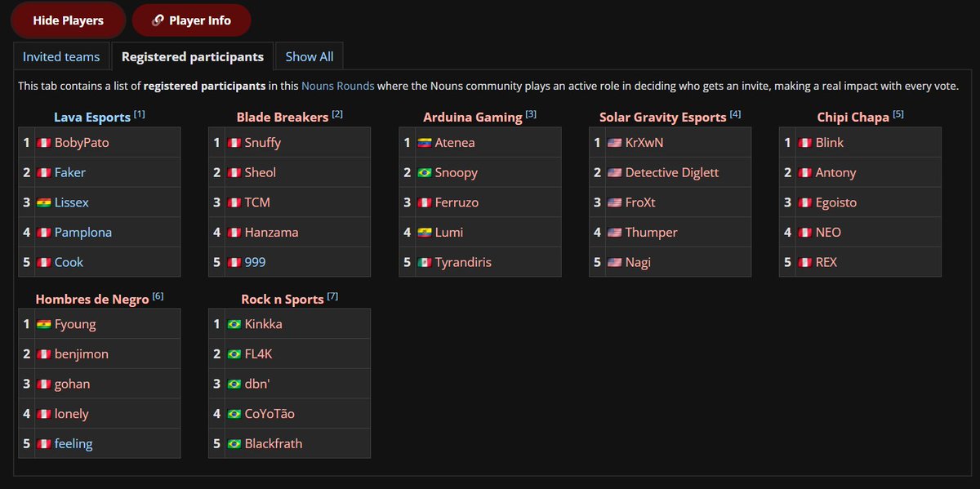
Task: Click the Brazil flag beside CoYoTão
Action: point(234,415)
